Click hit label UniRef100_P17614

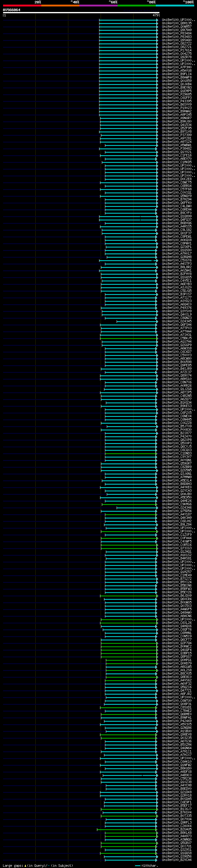coord(177,50)
